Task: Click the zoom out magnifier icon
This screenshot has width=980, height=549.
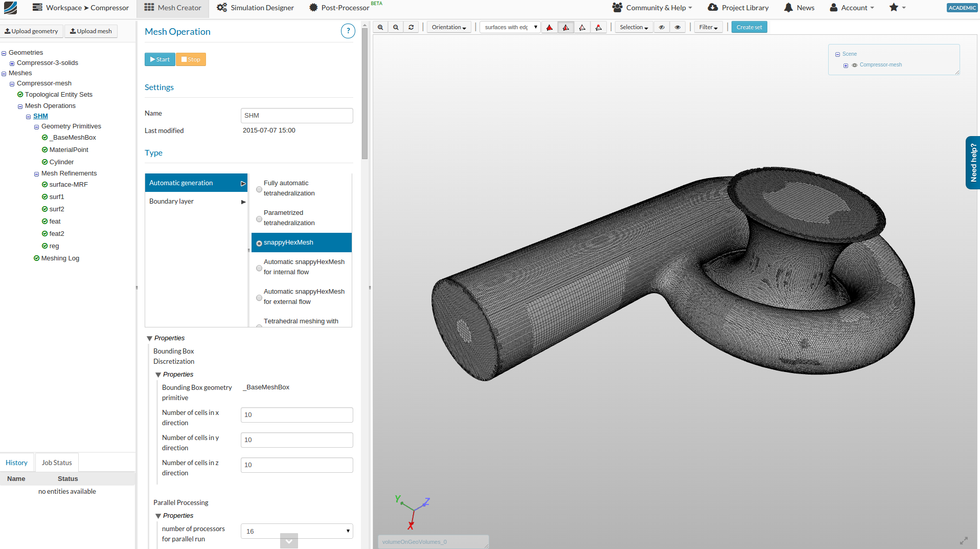Action: pyautogui.click(x=396, y=28)
